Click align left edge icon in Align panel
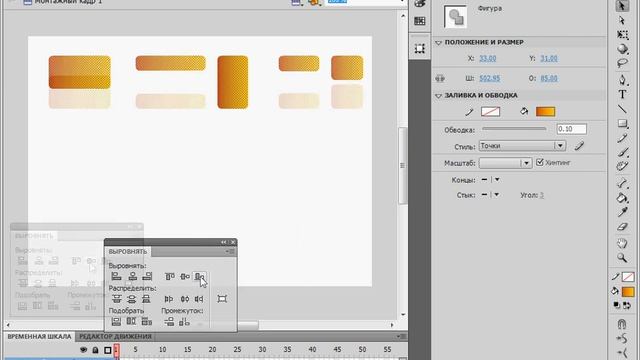This screenshot has width=640, height=360. click(x=116, y=276)
